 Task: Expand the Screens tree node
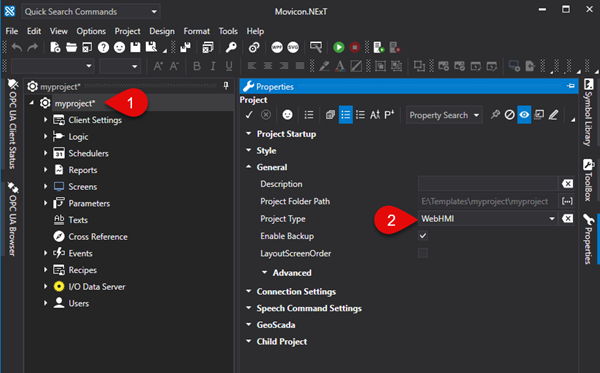click(x=45, y=186)
